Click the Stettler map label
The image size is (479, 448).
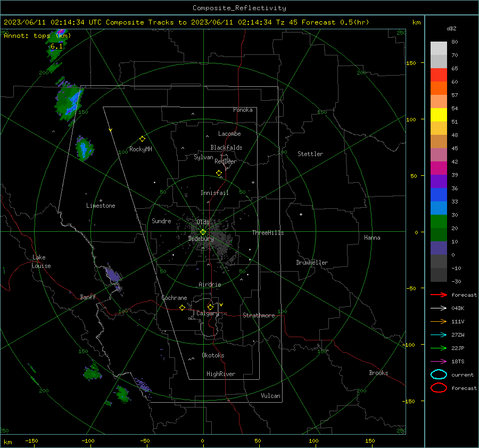[x=310, y=154]
